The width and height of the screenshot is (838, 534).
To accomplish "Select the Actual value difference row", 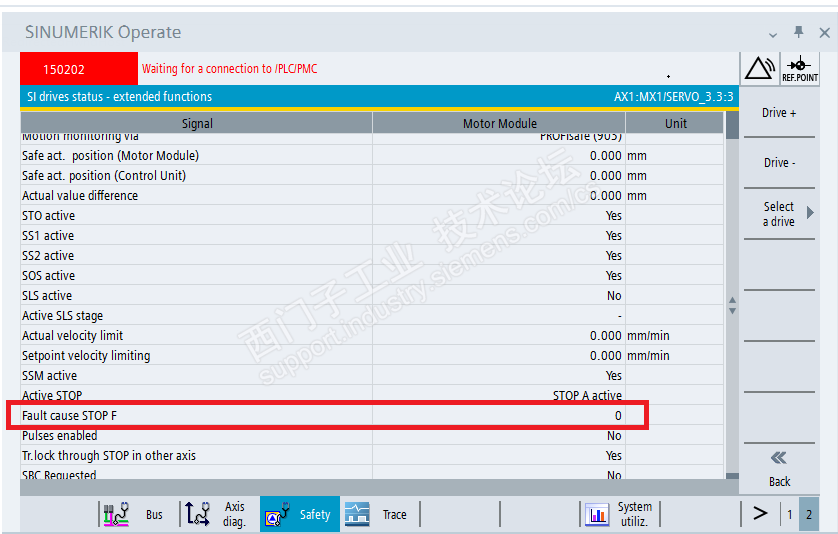I will pyautogui.click(x=372, y=196).
